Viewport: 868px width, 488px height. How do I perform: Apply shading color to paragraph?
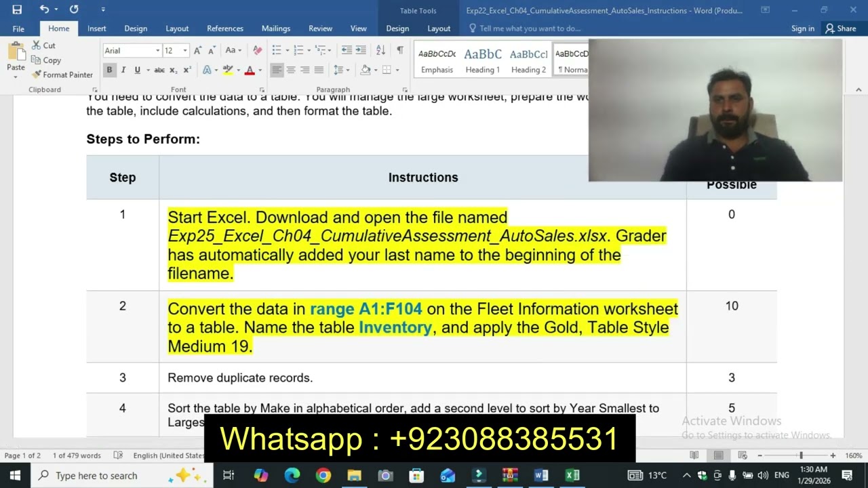pos(366,70)
